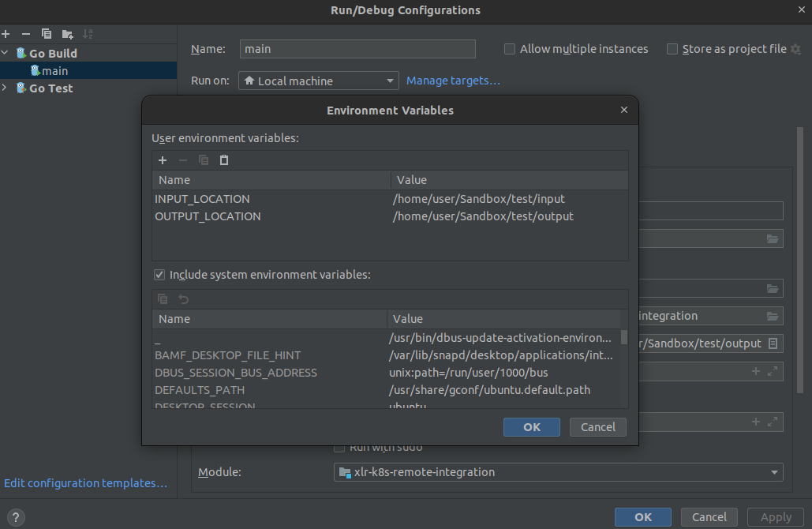812x529 pixels.
Task: Add a new user environment variable
Action: (163, 160)
